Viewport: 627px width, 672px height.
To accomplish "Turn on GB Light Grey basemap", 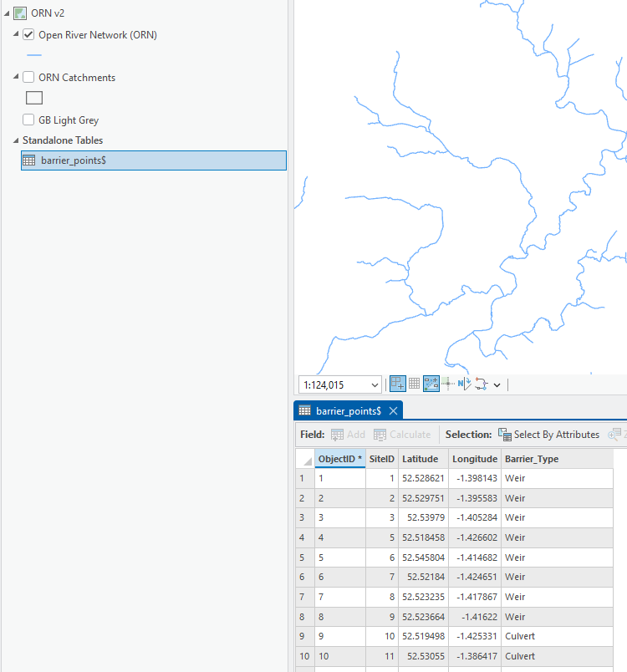I will [x=28, y=120].
